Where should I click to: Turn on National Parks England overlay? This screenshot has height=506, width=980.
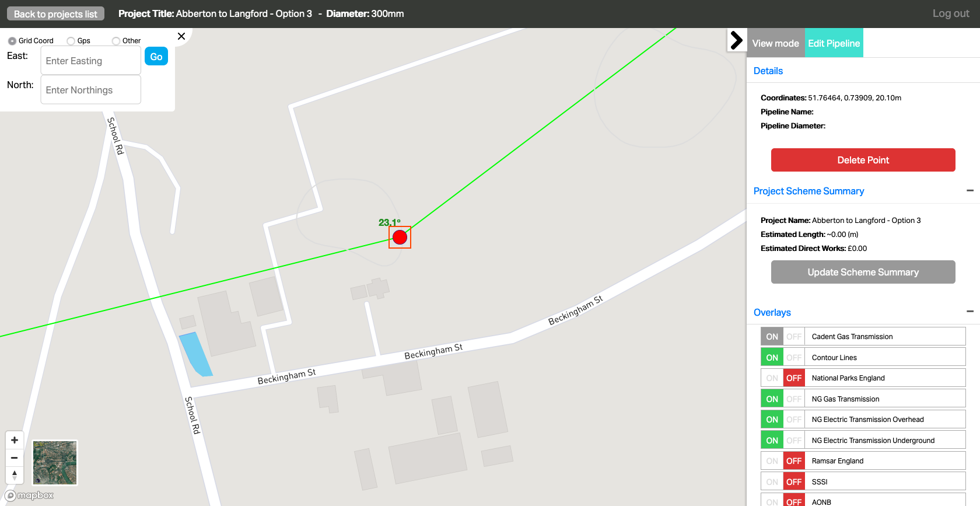pos(772,378)
